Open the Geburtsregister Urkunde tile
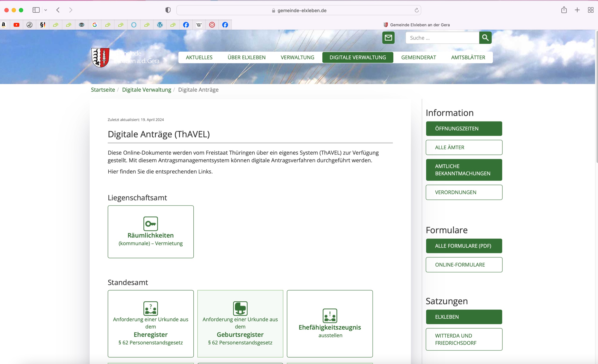Viewport: 598px width, 364px height. pos(240,324)
